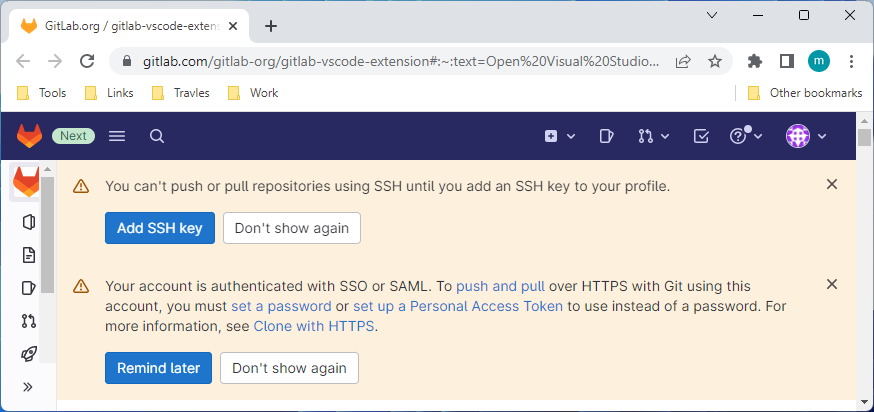
Task: Click the project information icon in sidebar
Action: [x=28, y=222]
